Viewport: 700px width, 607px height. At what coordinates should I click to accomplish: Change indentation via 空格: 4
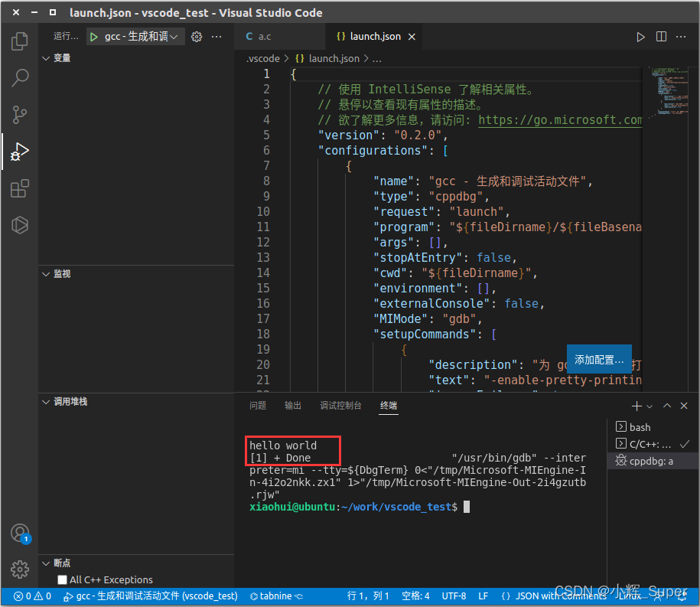pyautogui.click(x=415, y=596)
